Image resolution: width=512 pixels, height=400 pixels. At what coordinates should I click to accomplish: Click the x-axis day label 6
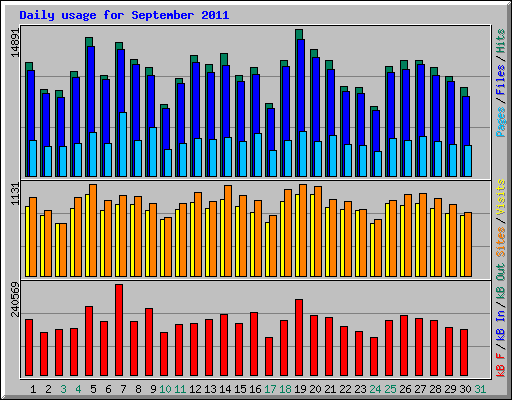pos(108,389)
